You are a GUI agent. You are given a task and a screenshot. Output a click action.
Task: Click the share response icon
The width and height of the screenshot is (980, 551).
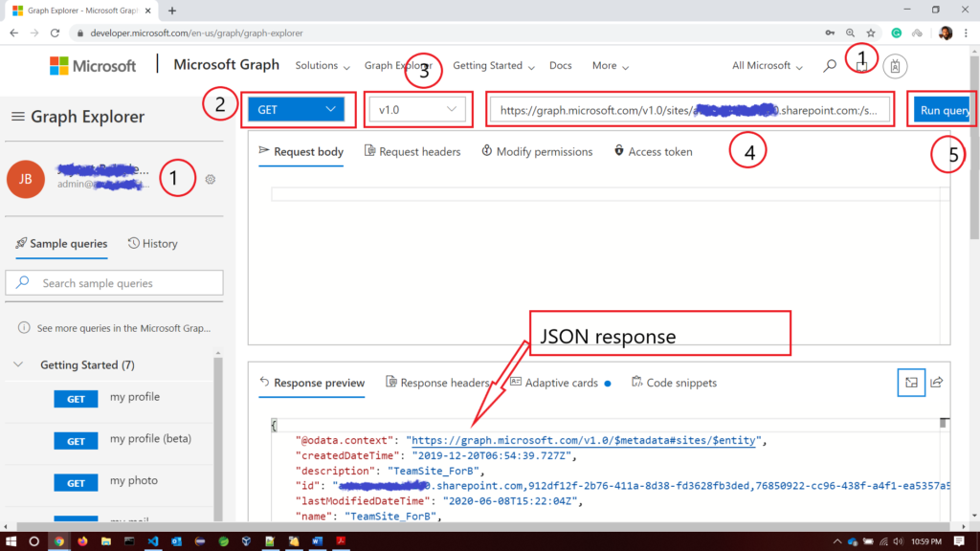point(936,383)
